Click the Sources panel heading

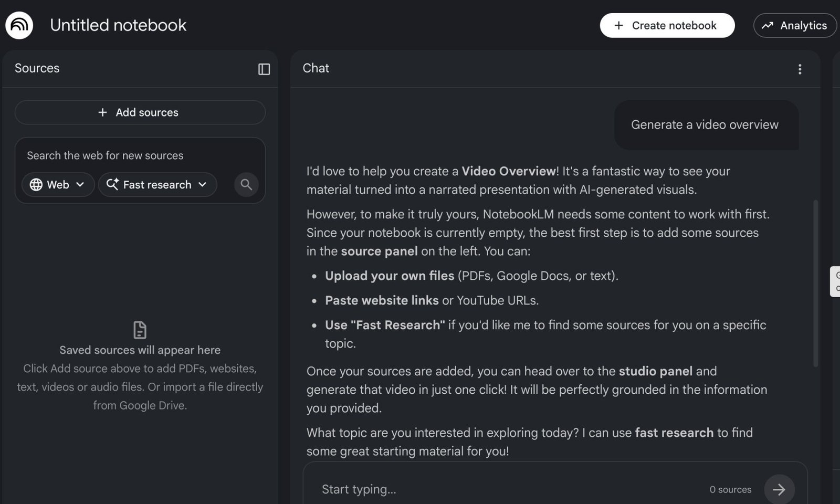pyautogui.click(x=37, y=68)
